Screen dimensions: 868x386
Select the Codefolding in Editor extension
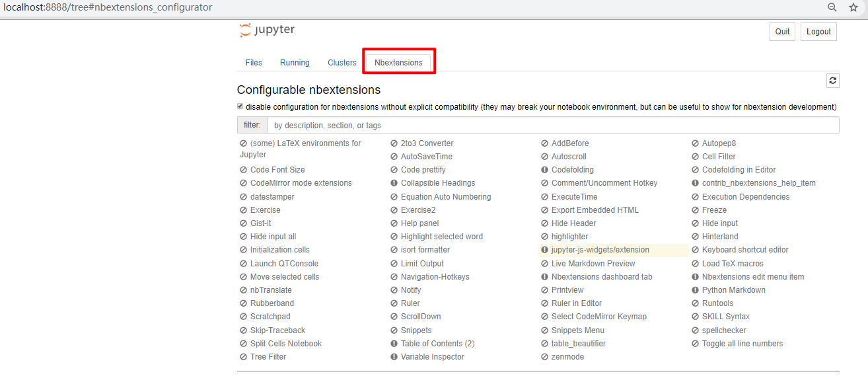point(739,170)
